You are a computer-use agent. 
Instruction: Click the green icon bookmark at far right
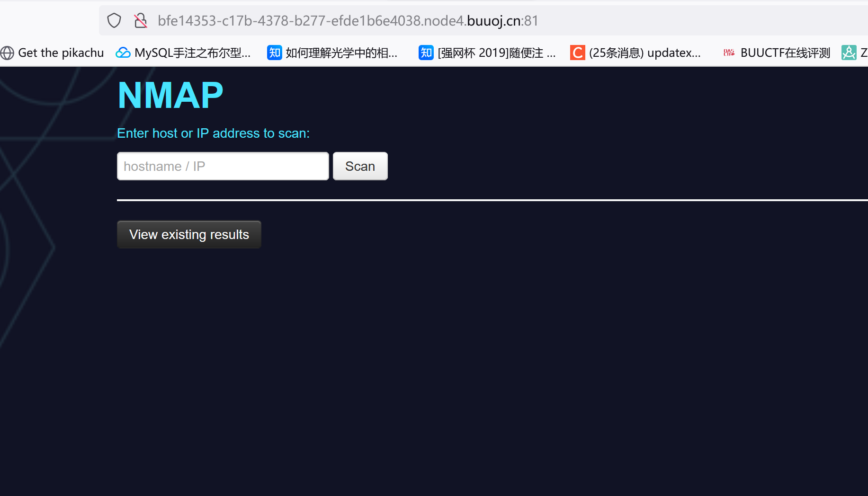[x=849, y=53]
